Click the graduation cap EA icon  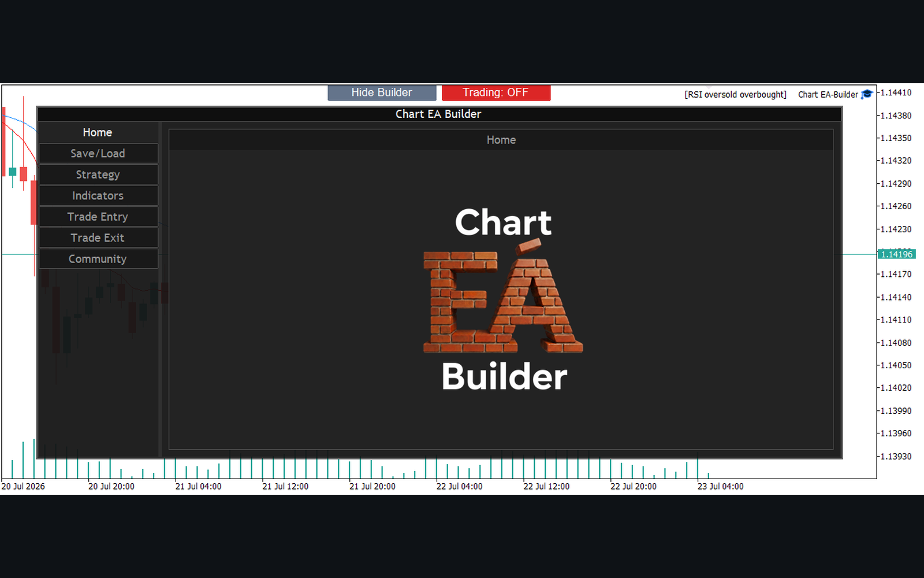867,94
